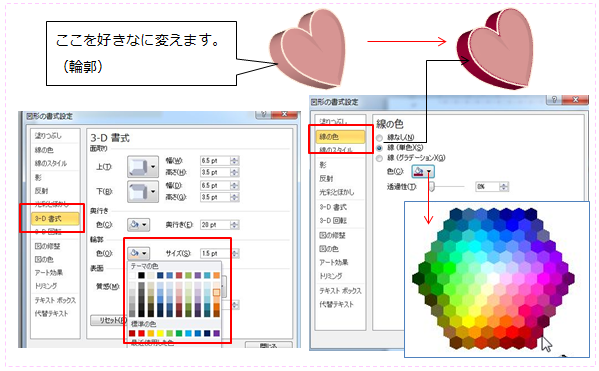Open depth (奥行き) color picker dropdown
599x371 pixels.
138,225
